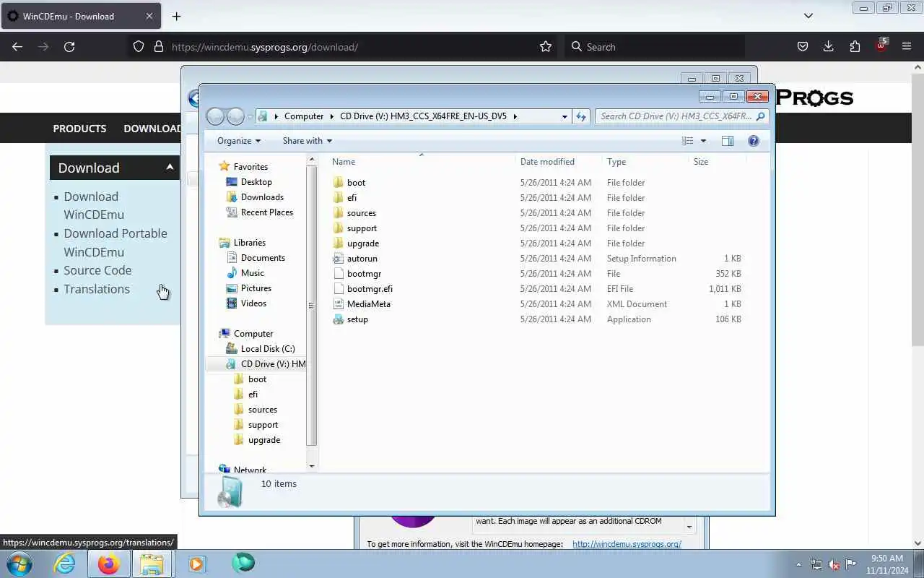Select the upgrade folder in file list
Screen dimensions: 924x578
(x=362, y=243)
